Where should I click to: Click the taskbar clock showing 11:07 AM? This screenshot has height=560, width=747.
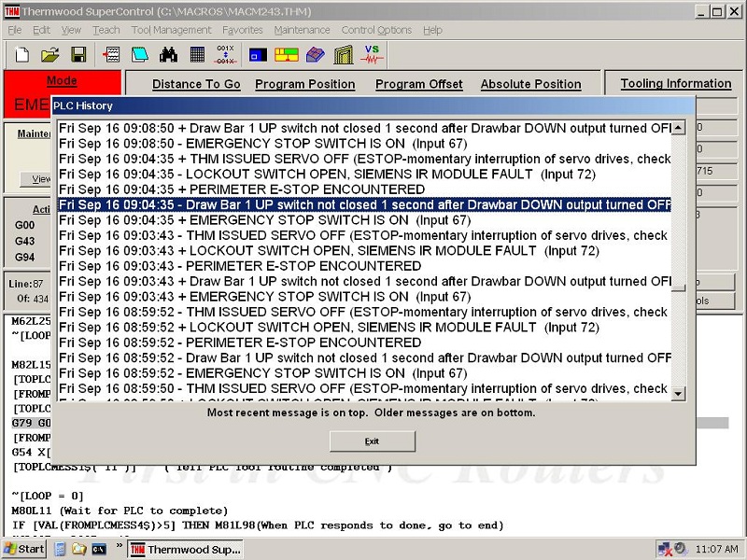point(716,549)
